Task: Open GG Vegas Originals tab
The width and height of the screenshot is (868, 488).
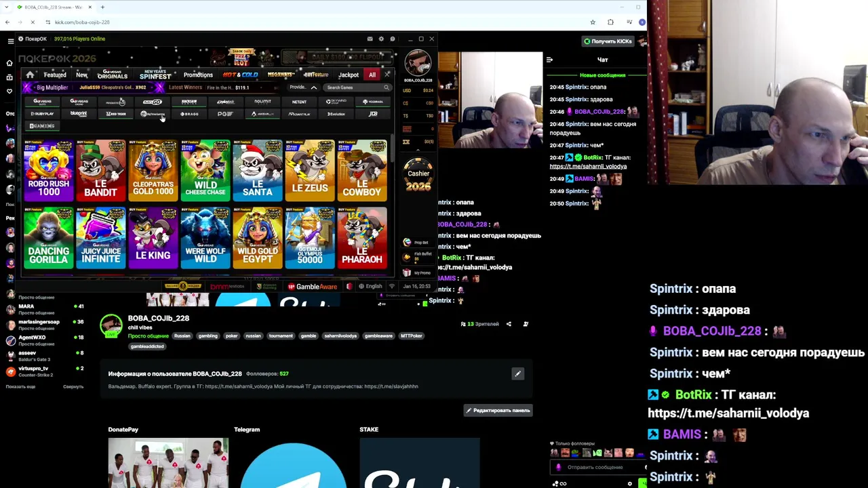Action: click(x=113, y=75)
